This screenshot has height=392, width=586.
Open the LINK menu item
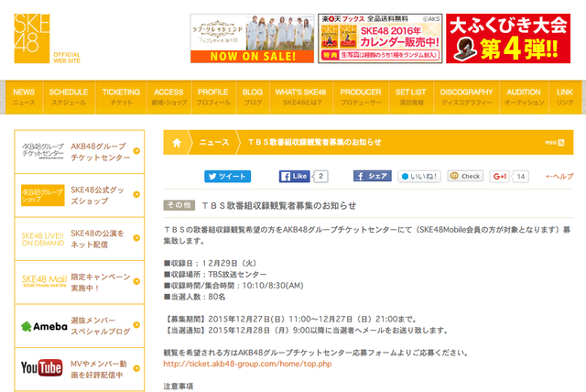click(x=565, y=97)
